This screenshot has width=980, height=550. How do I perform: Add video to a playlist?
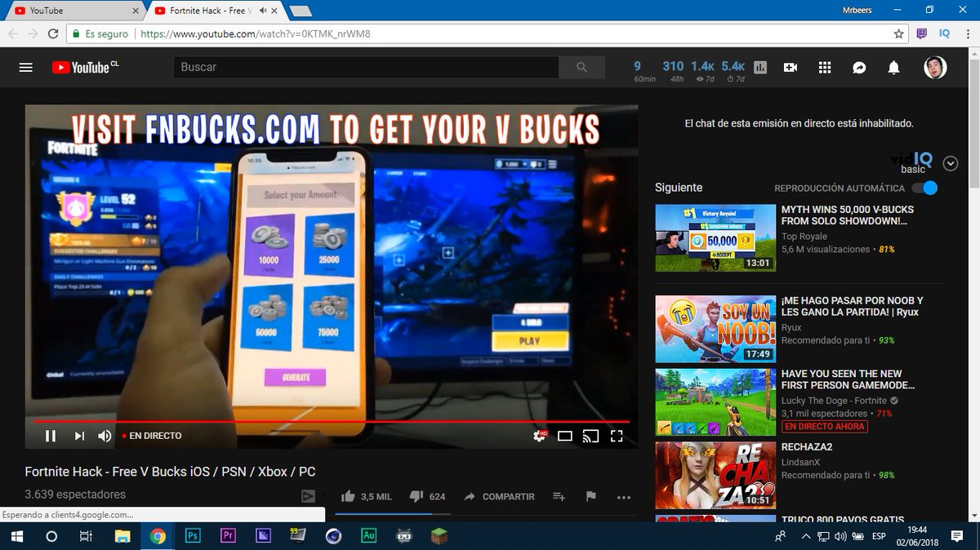coord(559,496)
